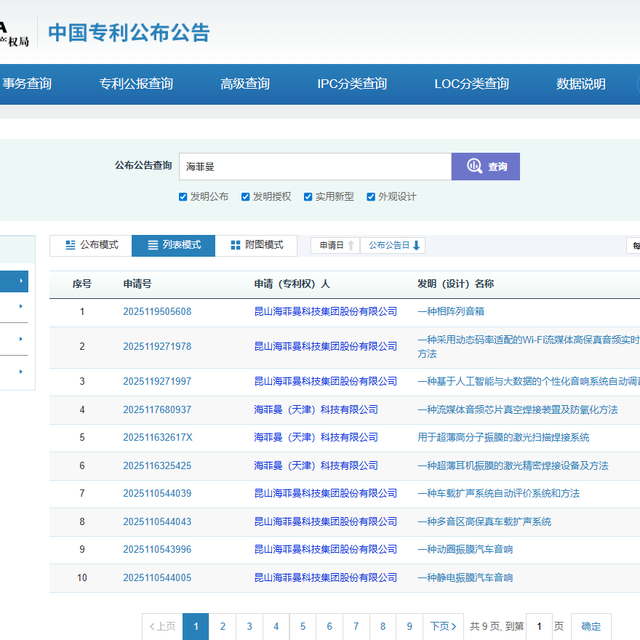Switch to 附图模式 view

256,245
